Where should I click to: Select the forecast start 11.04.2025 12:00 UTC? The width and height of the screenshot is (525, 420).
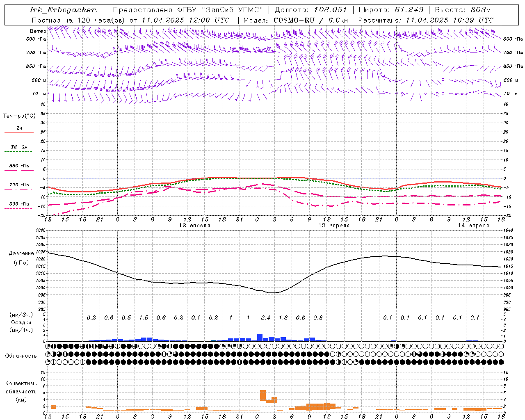[x=185, y=20]
